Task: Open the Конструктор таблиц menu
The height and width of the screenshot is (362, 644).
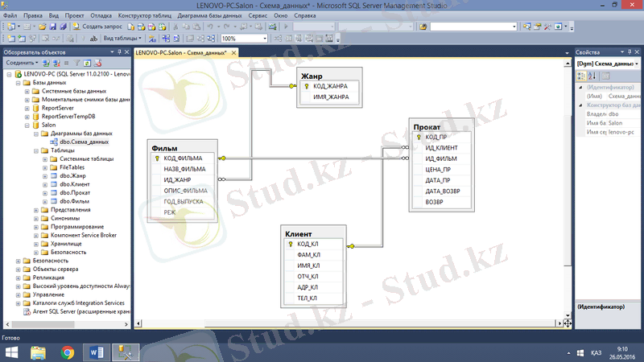Action: click(145, 15)
